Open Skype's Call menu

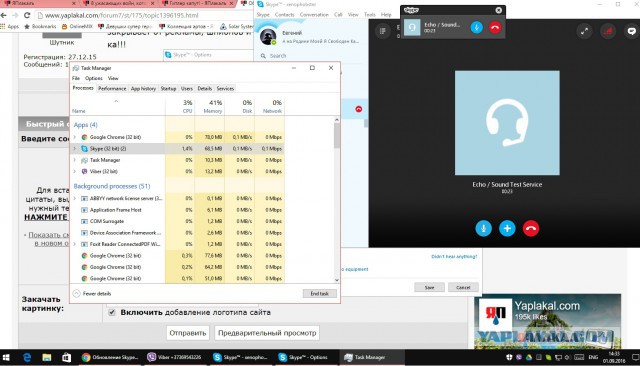tap(338, 15)
